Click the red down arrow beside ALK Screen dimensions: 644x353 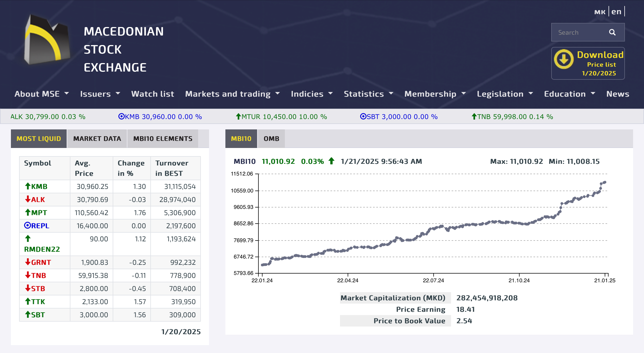pyautogui.click(x=28, y=199)
